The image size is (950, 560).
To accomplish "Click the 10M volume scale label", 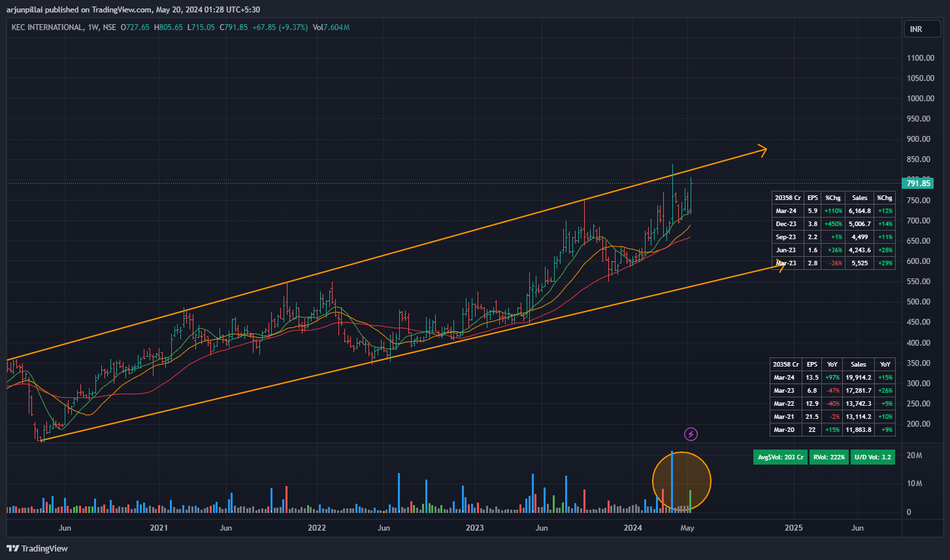I will pos(914,484).
